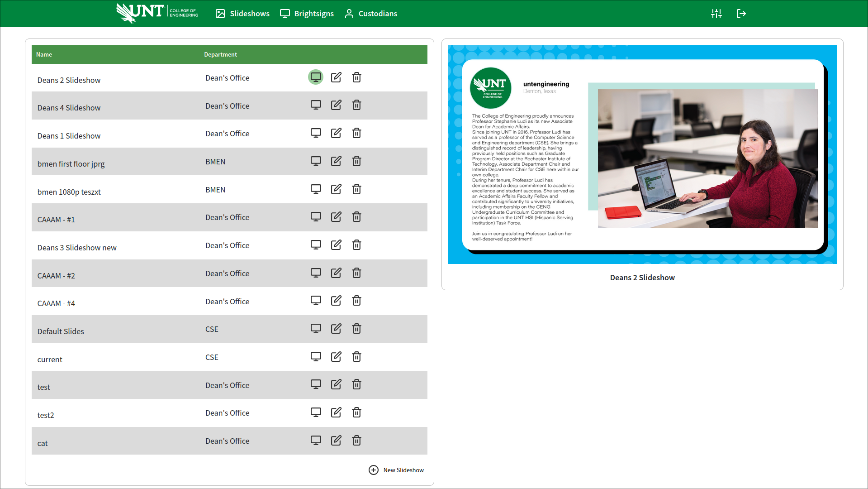Screen dimensions: 868x489
Task: Edit the slideshow named test
Action: click(x=336, y=384)
